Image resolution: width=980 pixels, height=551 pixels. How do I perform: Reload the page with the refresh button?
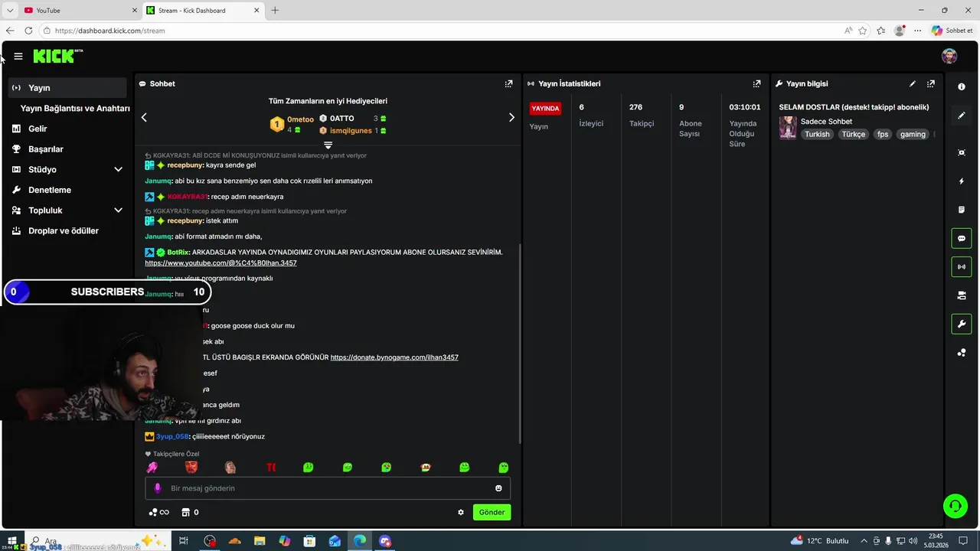(28, 31)
